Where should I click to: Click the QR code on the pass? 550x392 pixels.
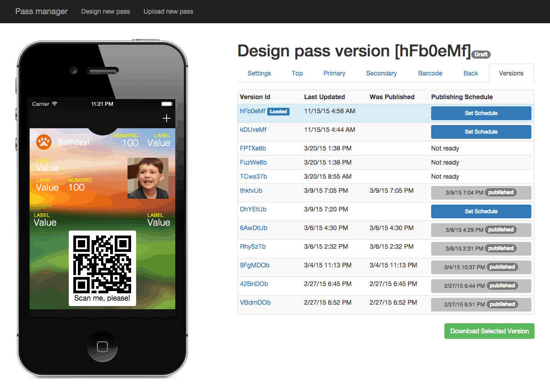point(102,264)
